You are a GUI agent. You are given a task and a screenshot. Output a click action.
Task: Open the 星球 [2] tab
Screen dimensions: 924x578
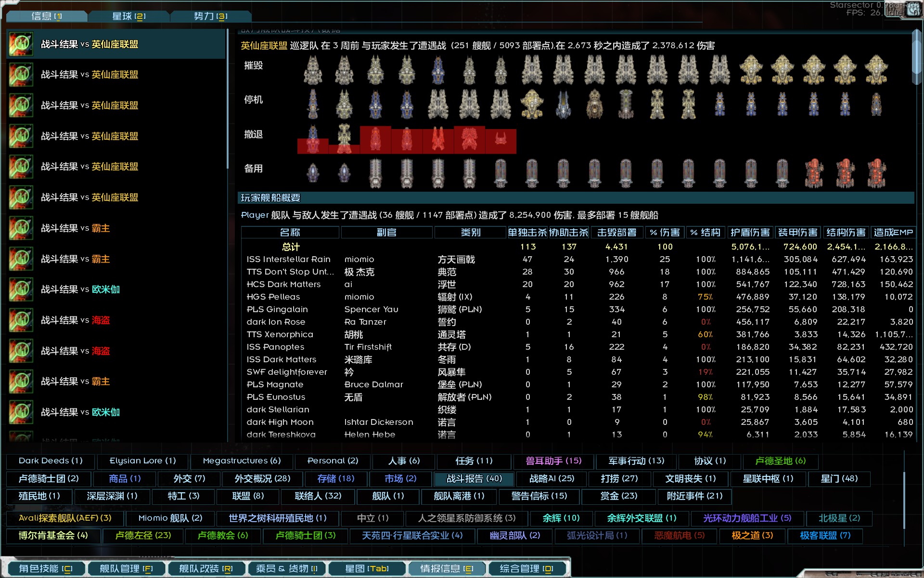click(128, 16)
